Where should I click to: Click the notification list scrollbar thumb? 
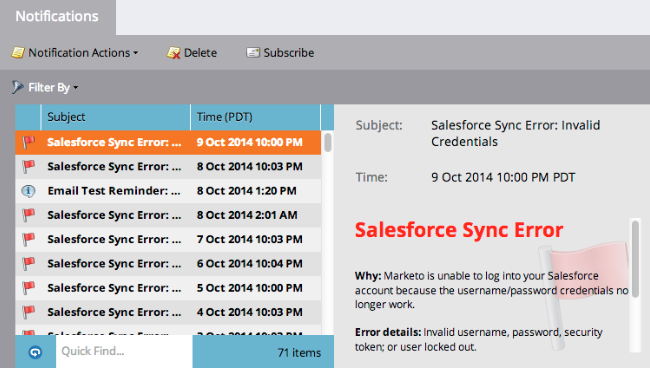pyautogui.click(x=328, y=142)
